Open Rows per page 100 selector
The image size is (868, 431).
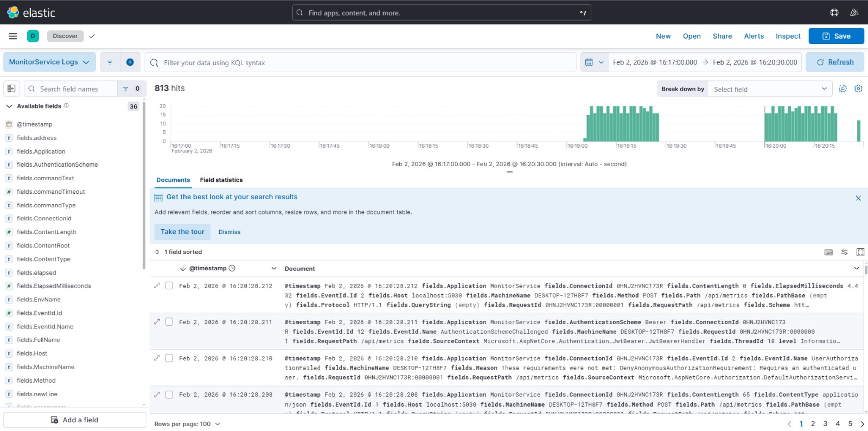coord(187,424)
